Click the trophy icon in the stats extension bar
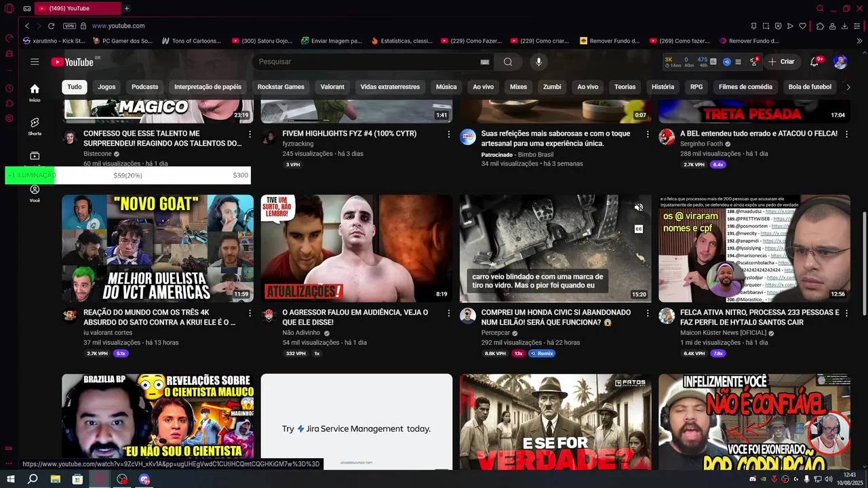Screen dimensions: 868x488 point(753,62)
